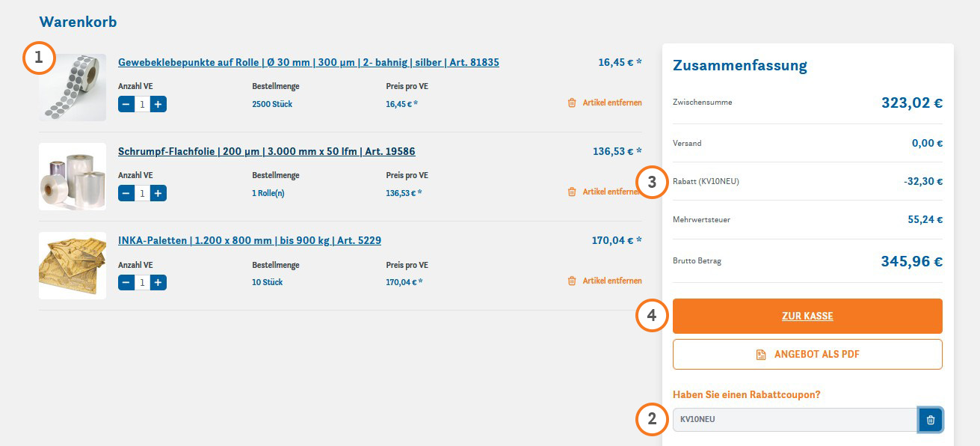Click the '2500 Stück' order quantity
This screenshot has width=980, height=446.
272,104
